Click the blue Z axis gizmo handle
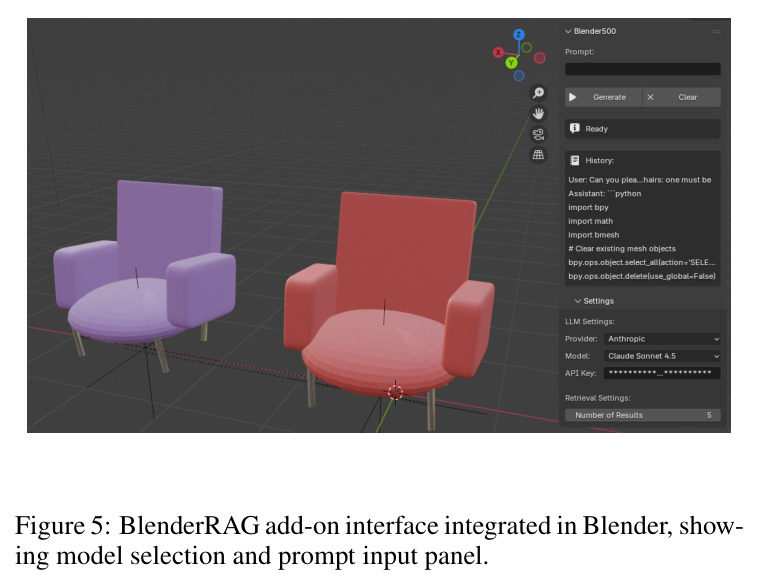This screenshot has width=759, height=586. (519, 34)
